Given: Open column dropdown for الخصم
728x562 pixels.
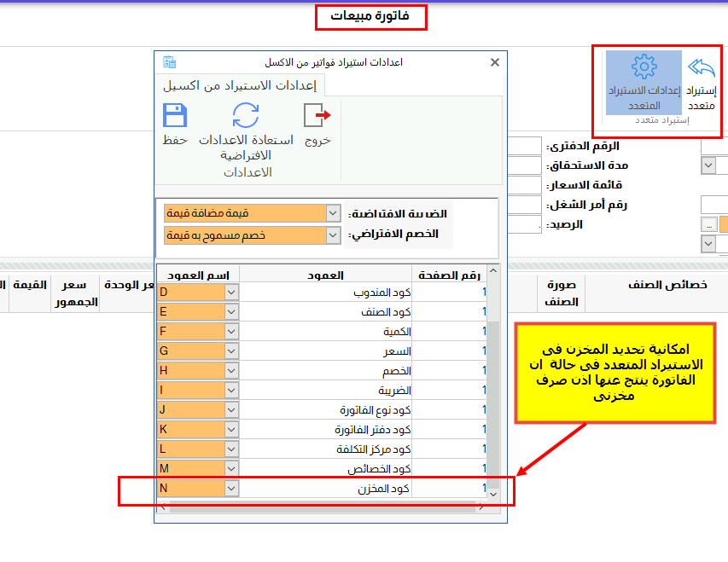Looking at the screenshot, I should pyautogui.click(x=231, y=370).
